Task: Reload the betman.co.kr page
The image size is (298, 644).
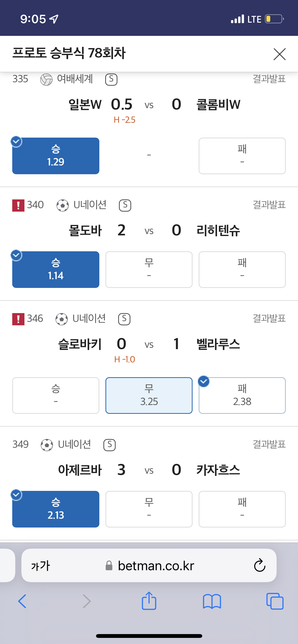Action: tap(260, 565)
